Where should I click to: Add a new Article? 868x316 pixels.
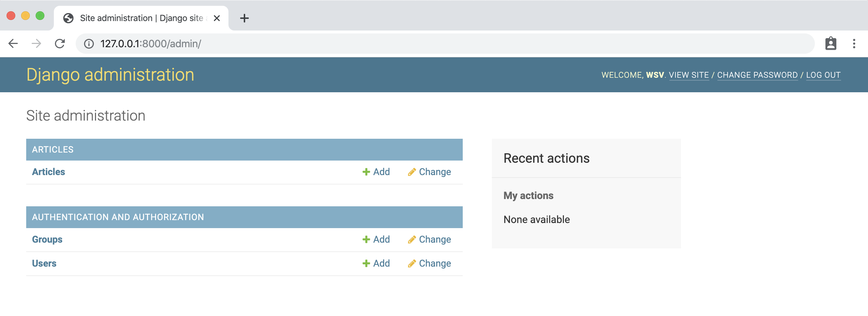[376, 172]
